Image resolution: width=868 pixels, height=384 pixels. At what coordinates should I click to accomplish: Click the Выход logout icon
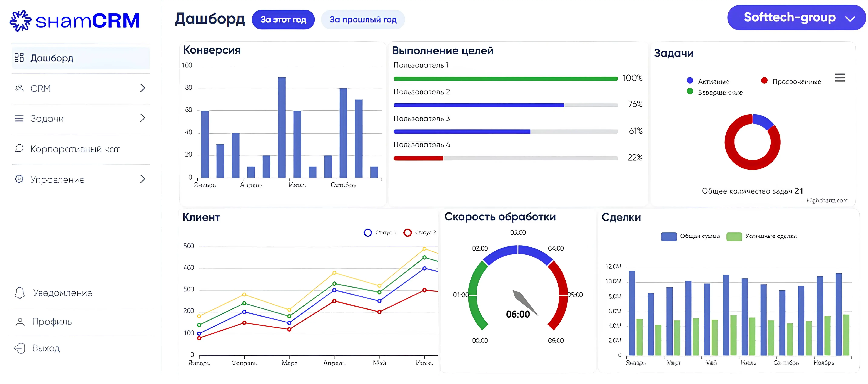20,348
